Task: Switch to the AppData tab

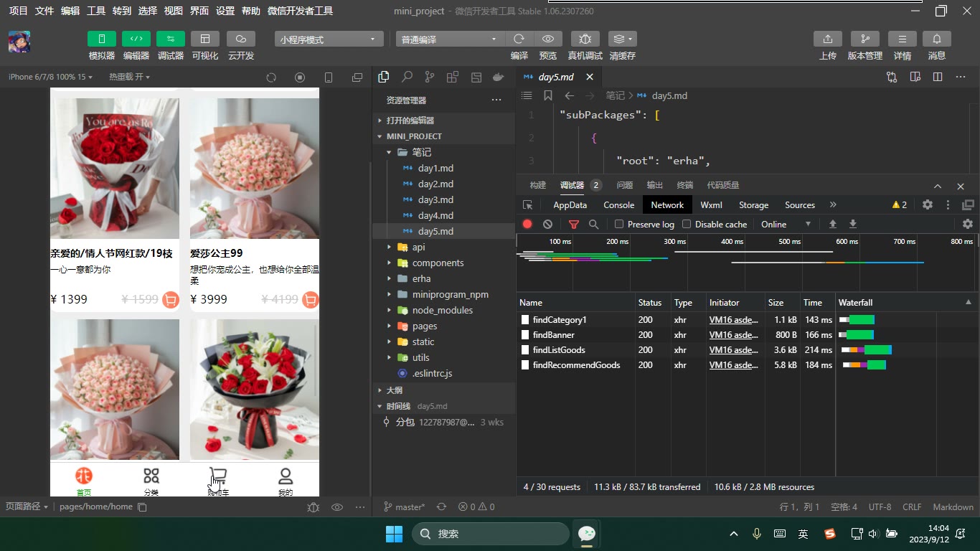Action: (x=570, y=205)
